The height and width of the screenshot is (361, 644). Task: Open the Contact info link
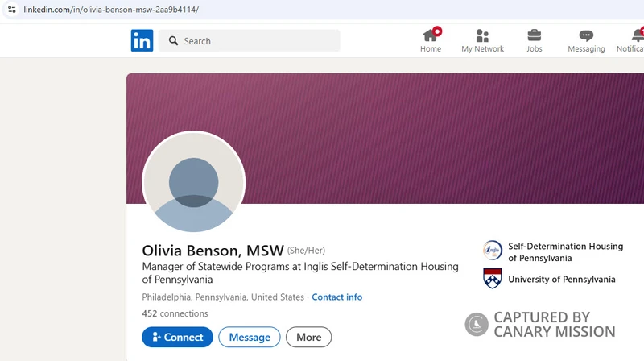coord(336,297)
